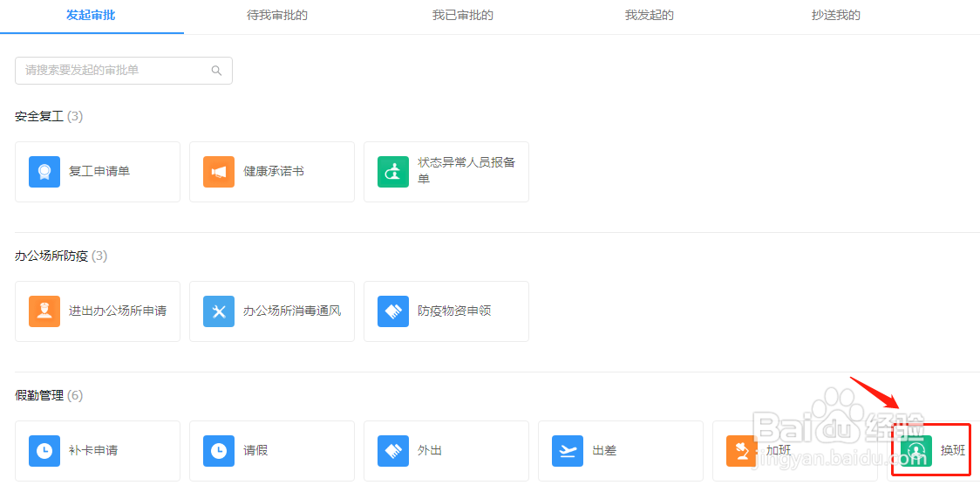This screenshot has width=980, height=492.
Task: Click the 外出 blue icon
Action: pos(393,451)
